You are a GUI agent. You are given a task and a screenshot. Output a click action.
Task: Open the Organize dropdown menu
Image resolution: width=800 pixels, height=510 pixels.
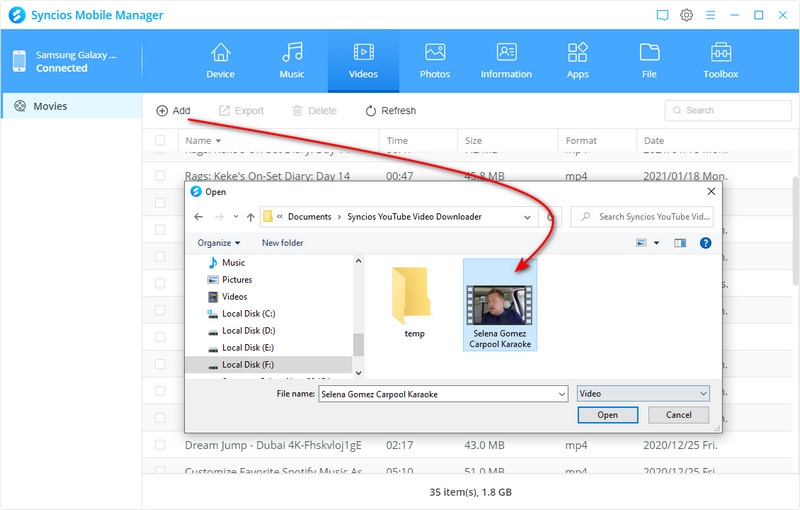(219, 243)
